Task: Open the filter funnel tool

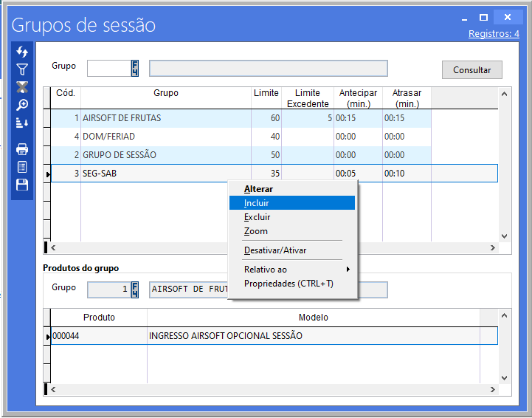Action: click(x=22, y=69)
